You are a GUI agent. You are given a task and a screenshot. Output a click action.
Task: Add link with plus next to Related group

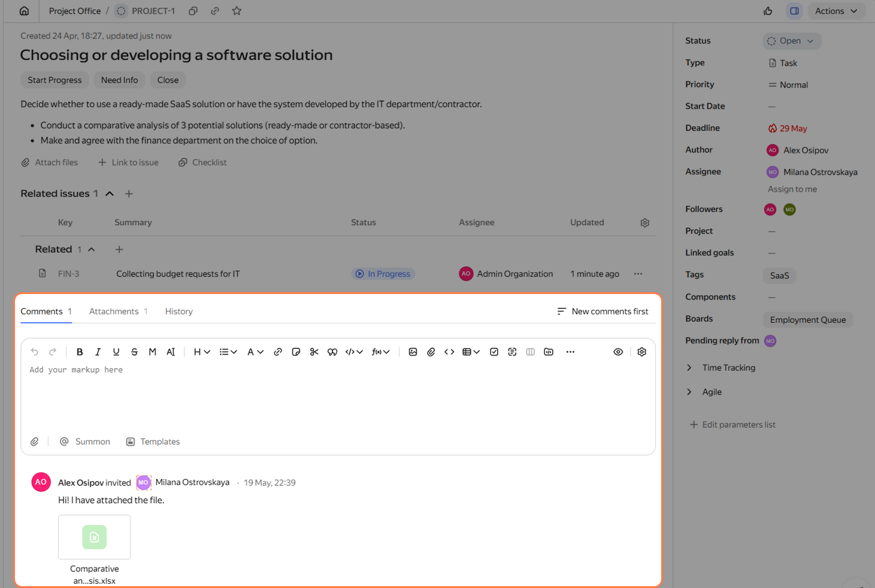click(119, 249)
